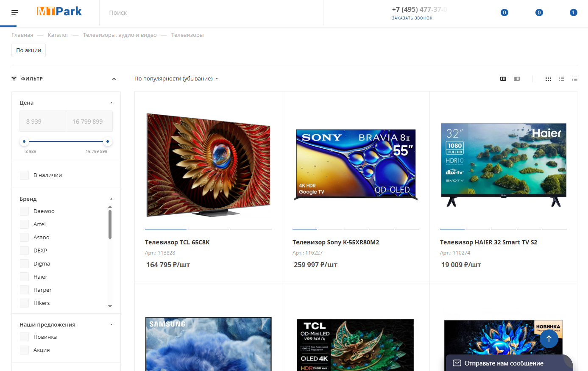Open "Телевизор TCL 65C8K" product title
588x371 pixels.
pyautogui.click(x=177, y=242)
